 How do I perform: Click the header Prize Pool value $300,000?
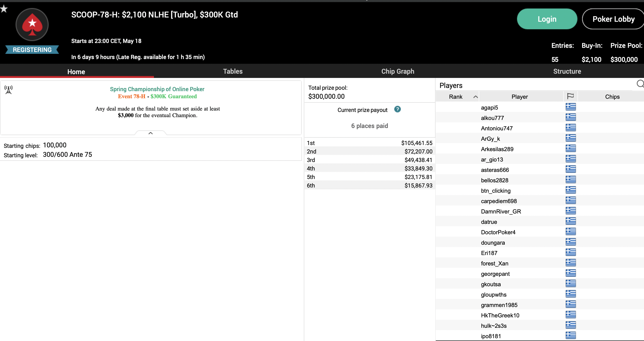click(624, 59)
